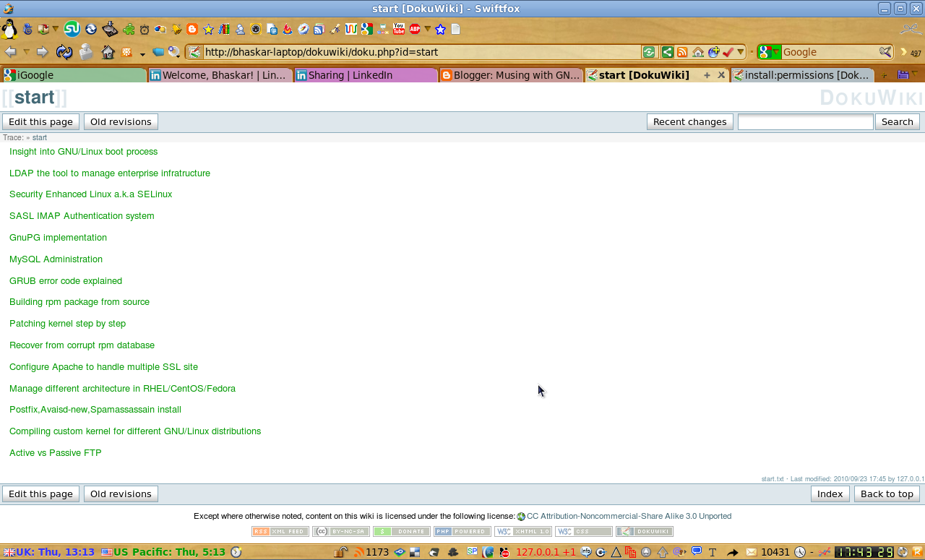Viewport: 925px width, 560px height.
Task: Click the 17:43:29 digital clock display
Action: click(x=864, y=552)
